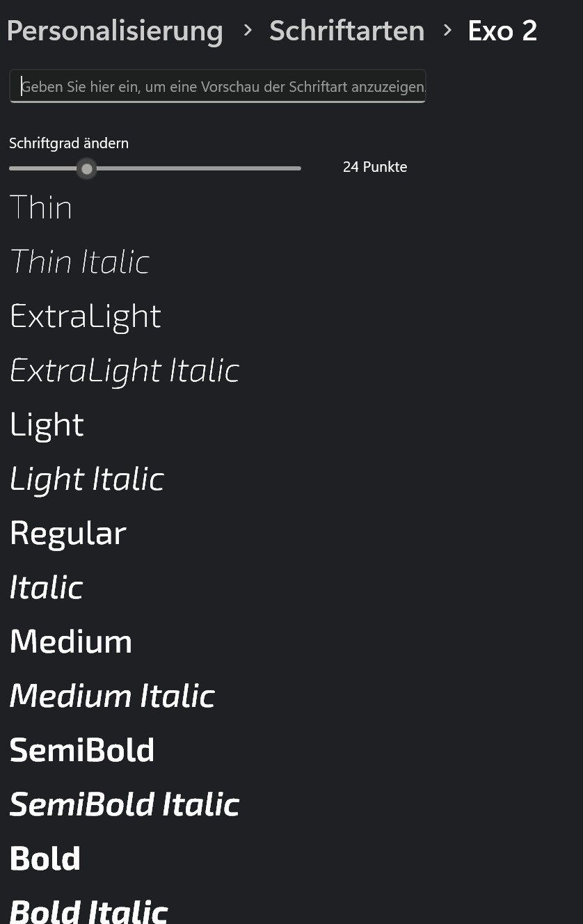
Task: Select the Italic font face
Action: point(45,587)
